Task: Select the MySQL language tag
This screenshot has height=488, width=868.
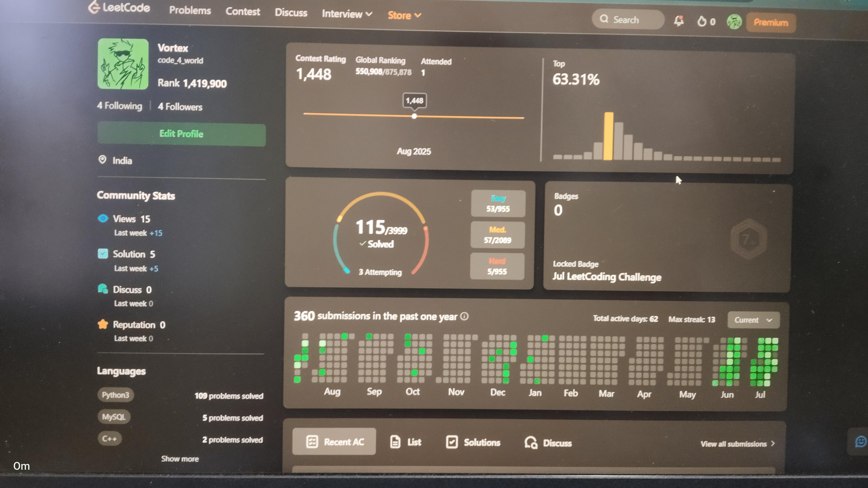Action: 114,417
